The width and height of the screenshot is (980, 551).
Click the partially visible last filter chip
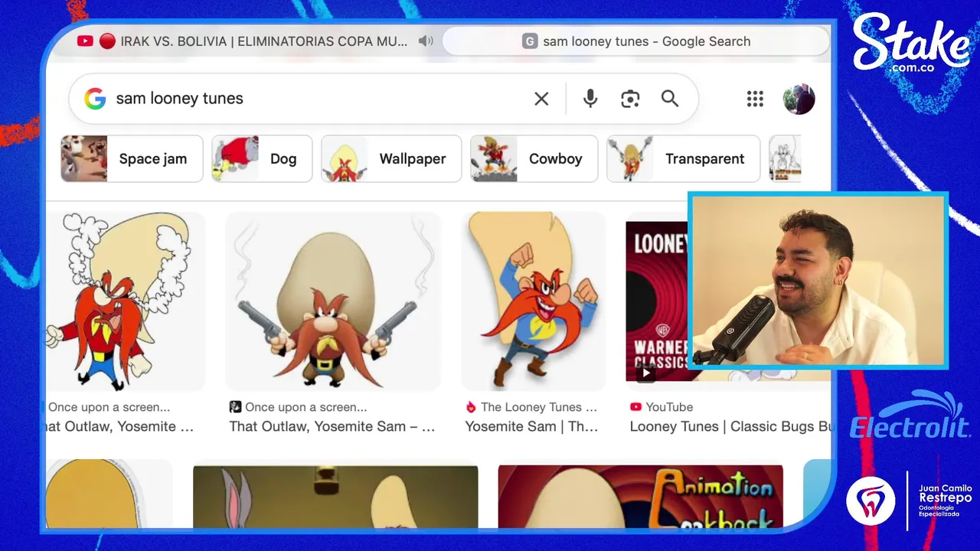[x=785, y=159]
